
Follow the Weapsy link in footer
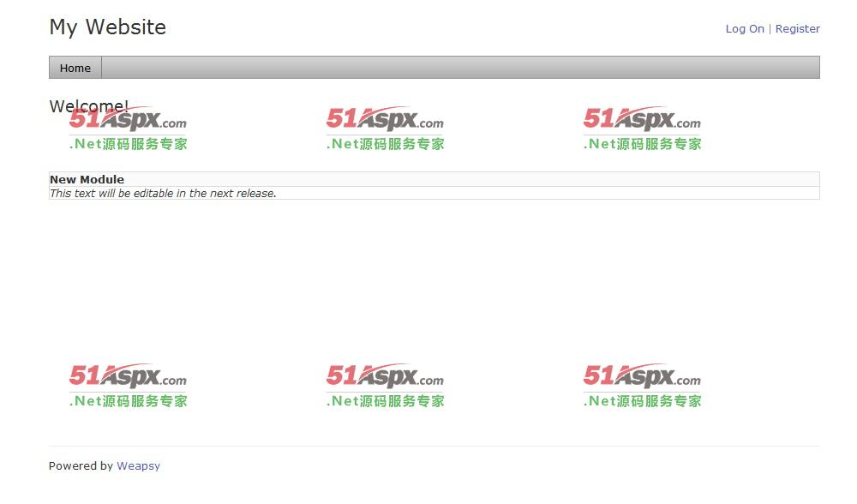138,465
